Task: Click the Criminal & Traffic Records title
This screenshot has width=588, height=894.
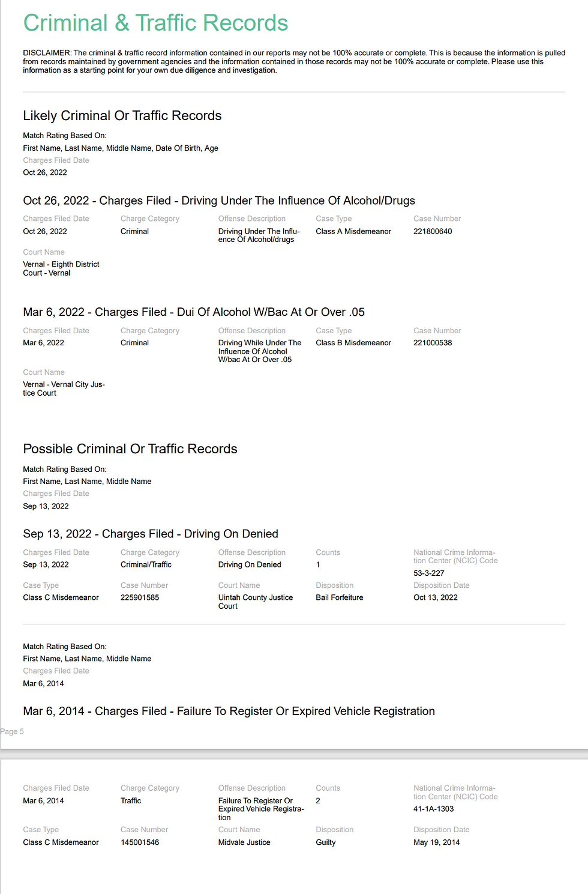Action: coord(155,23)
